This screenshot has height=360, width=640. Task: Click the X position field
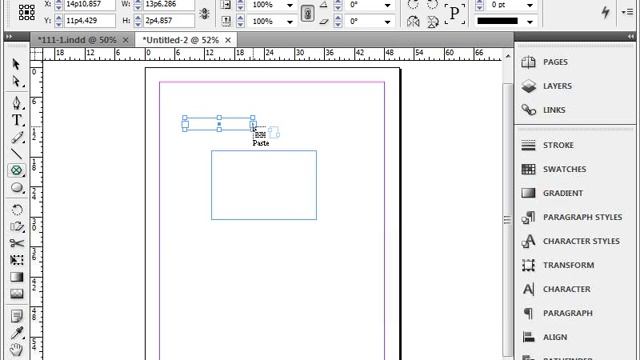coord(89,4)
